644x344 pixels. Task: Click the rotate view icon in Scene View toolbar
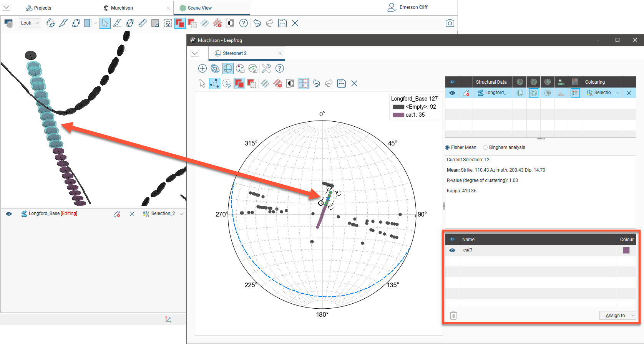pos(51,23)
